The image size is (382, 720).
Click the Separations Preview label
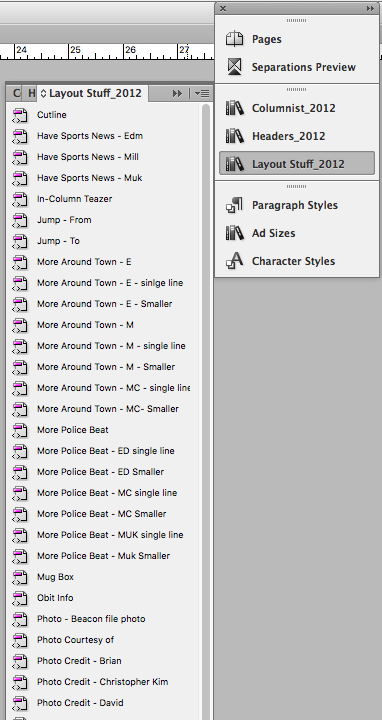pos(303,68)
